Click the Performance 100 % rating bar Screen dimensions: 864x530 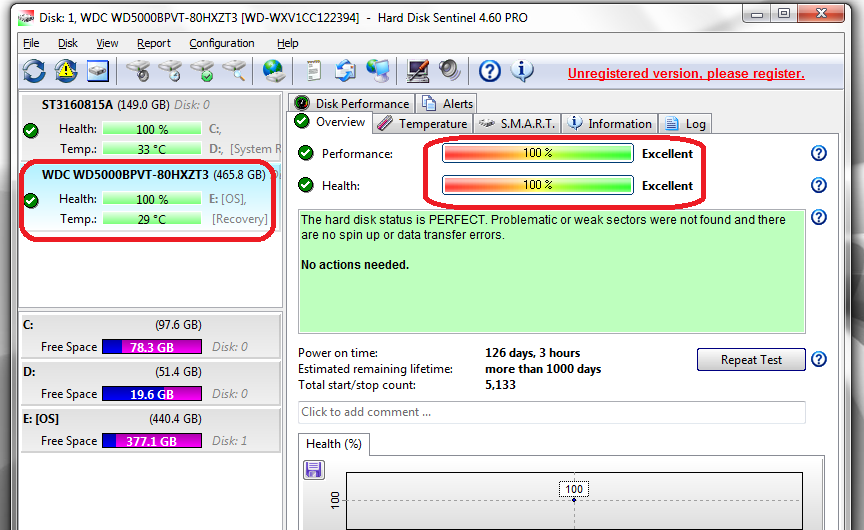tap(537, 153)
